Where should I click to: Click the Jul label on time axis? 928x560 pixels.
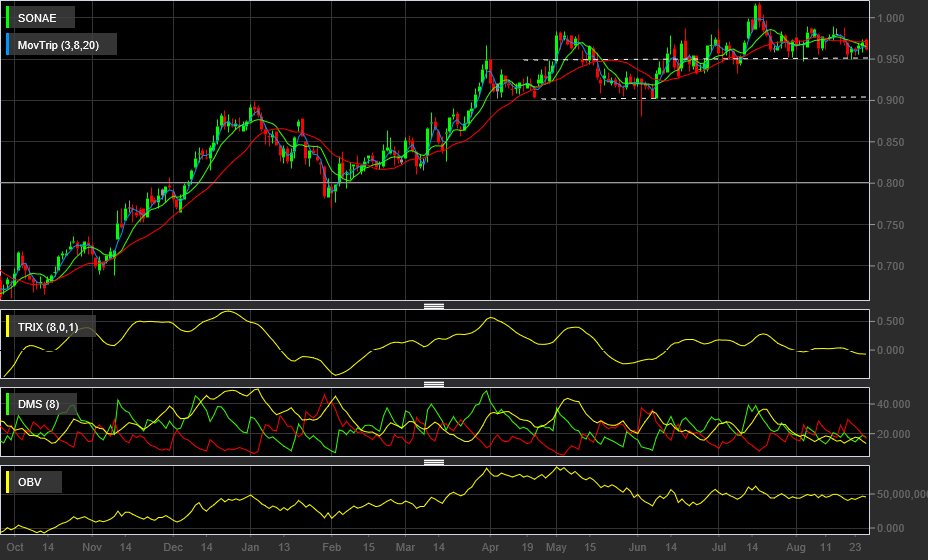(x=718, y=547)
